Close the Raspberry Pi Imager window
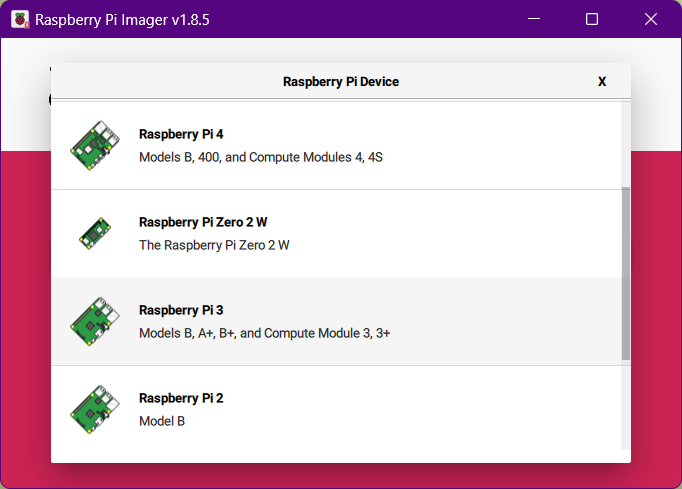This screenshot has width=682, height=489. coord(651,19)
